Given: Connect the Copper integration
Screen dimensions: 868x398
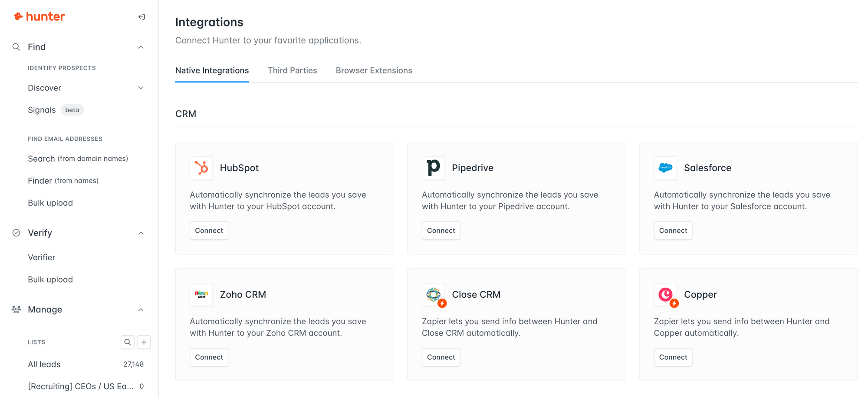Looking at the screenshot, I should 673,357.
